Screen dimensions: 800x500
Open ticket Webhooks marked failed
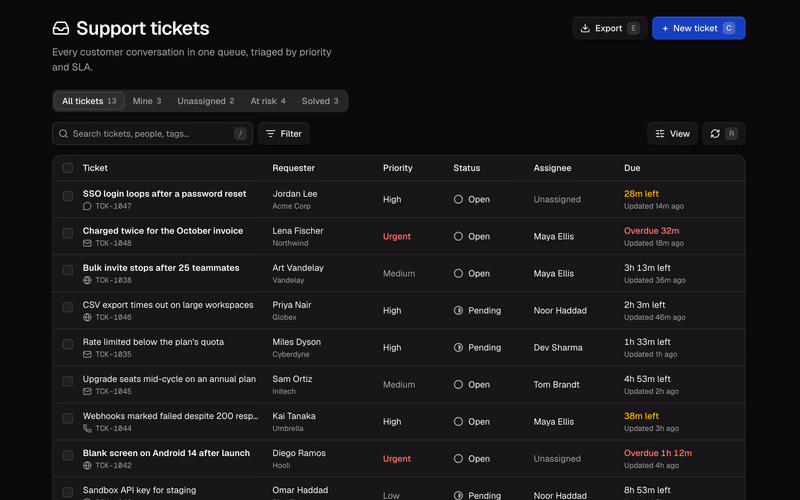click(x=170, y=416)
